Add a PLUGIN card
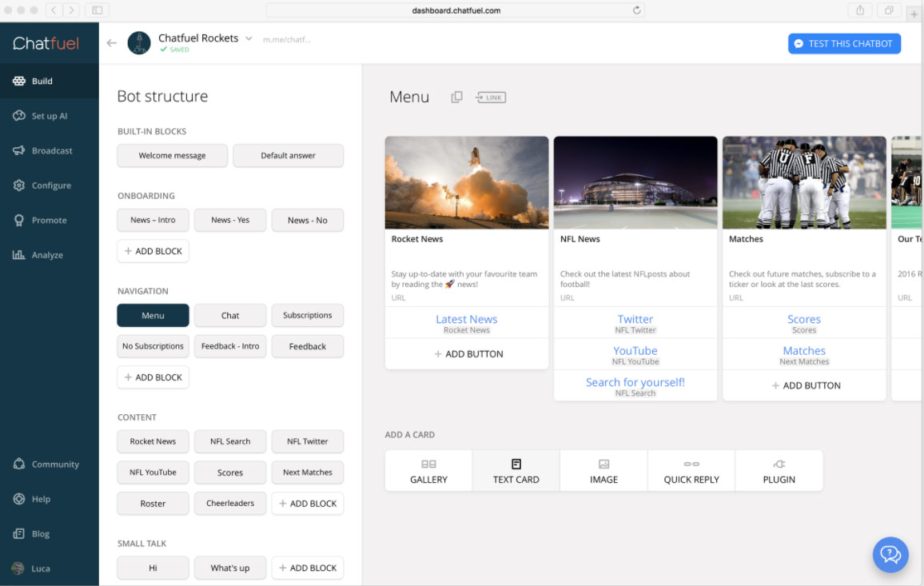Screen dimensions: 924x586 (779, 470)
